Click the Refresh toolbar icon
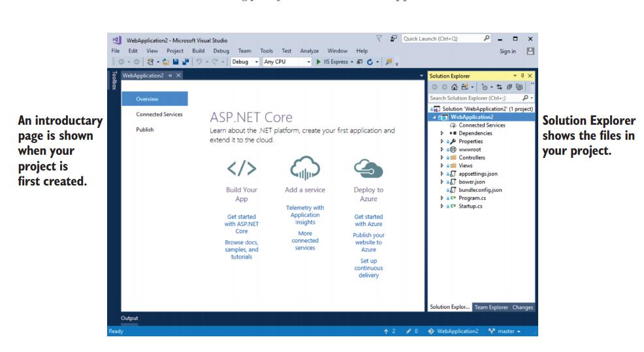 (x=370, y=61)
